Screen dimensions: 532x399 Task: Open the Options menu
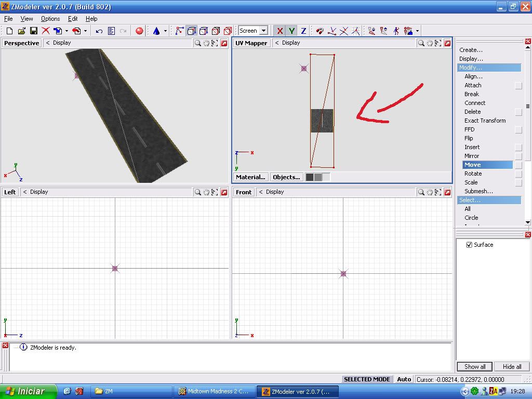coord(50,19)
